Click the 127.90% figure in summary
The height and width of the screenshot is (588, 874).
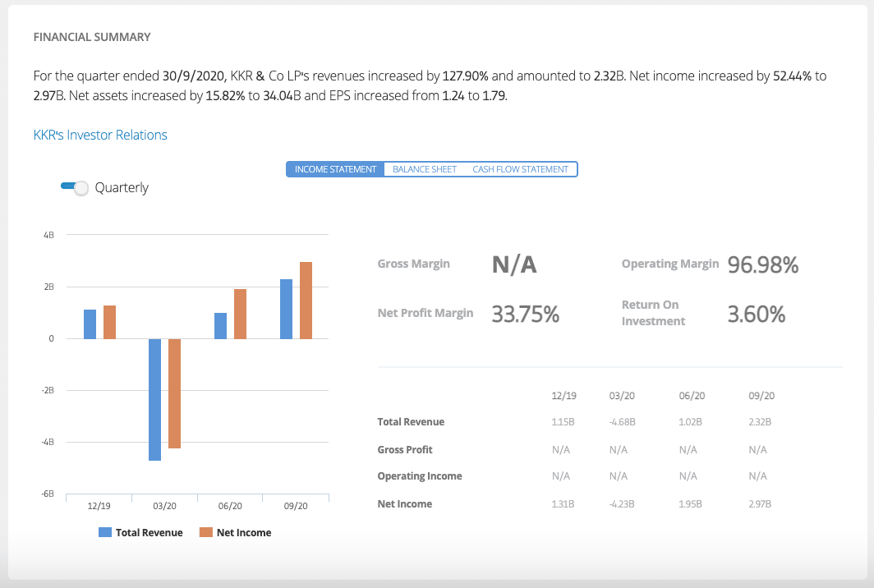[466, 76]
